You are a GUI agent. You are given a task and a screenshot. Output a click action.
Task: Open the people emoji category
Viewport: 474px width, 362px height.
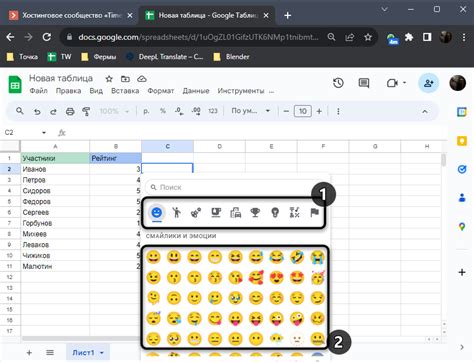click(176, 212)
